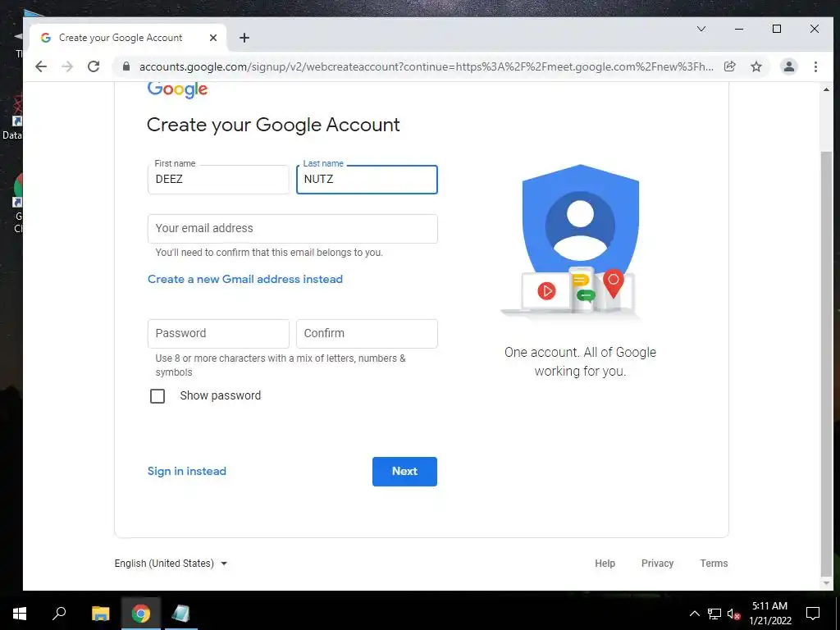Open the taskbar clock and date

(x=769, y=614)
